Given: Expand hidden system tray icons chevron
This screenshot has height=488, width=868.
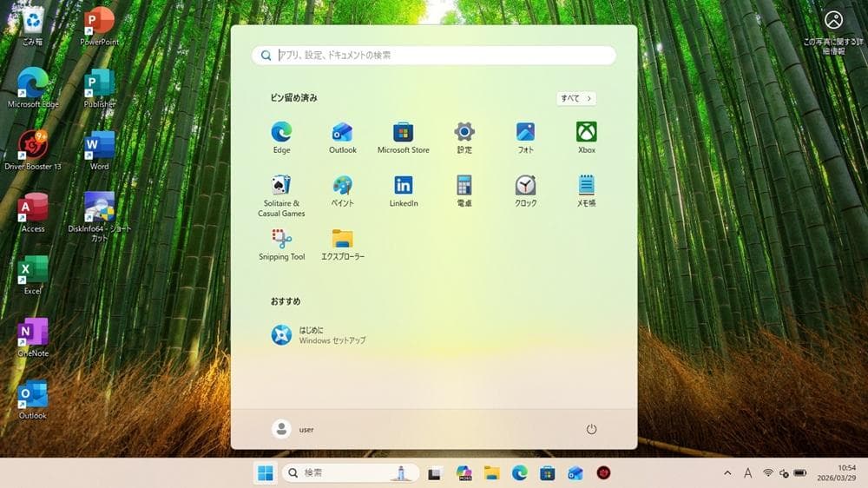Looking at the screenshot, I should pyautogui.click(x=727, y=473).
